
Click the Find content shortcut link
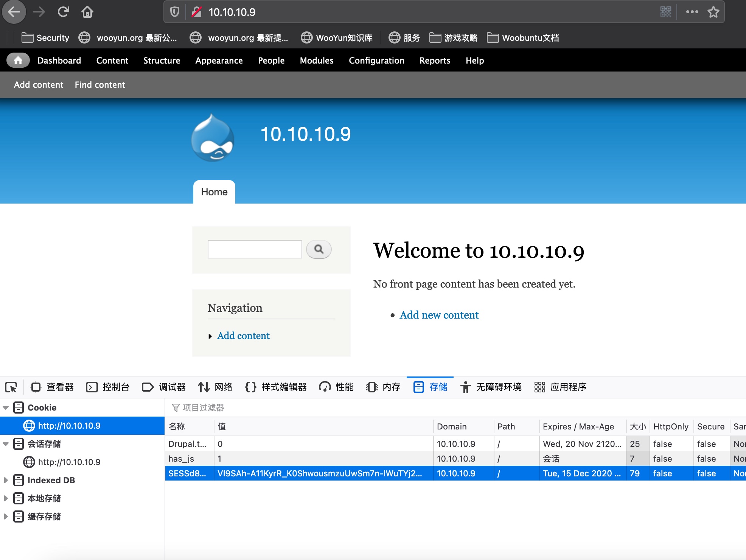coord(100,85)
